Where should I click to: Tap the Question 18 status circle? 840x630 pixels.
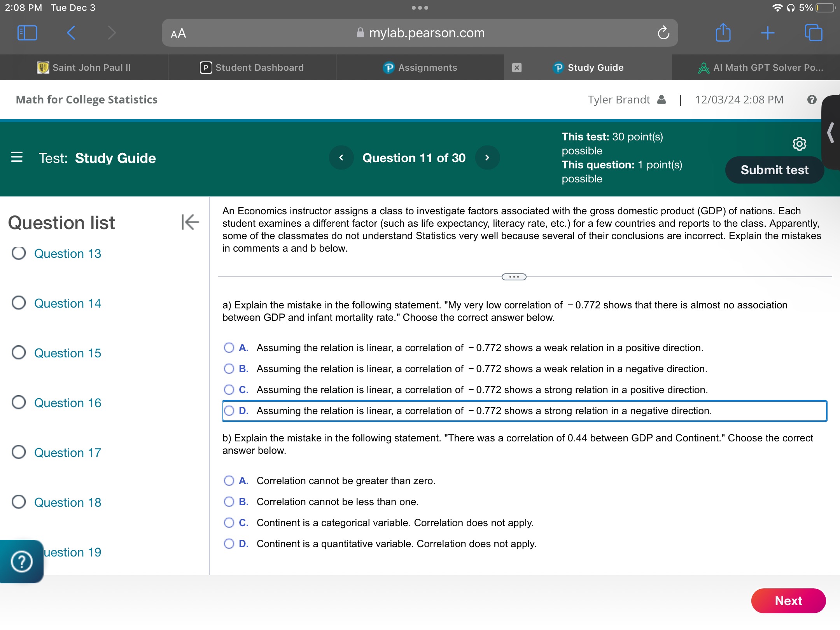pos(19,502)
